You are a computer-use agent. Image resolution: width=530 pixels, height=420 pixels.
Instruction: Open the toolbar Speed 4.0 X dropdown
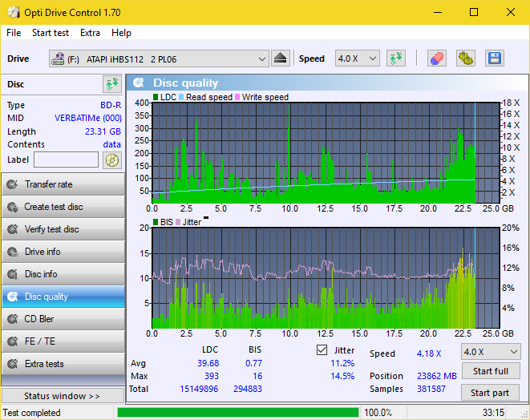pos(358,59)
